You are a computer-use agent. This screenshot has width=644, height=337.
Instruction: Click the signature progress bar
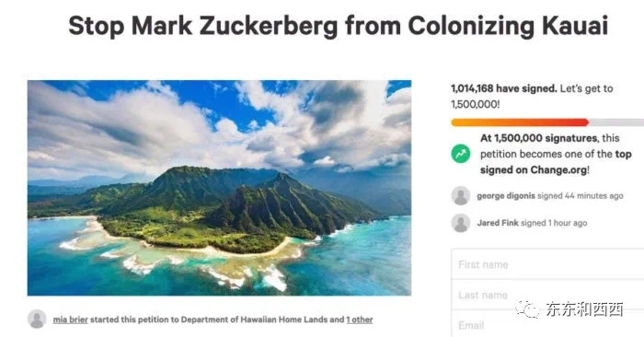(547, 122)
